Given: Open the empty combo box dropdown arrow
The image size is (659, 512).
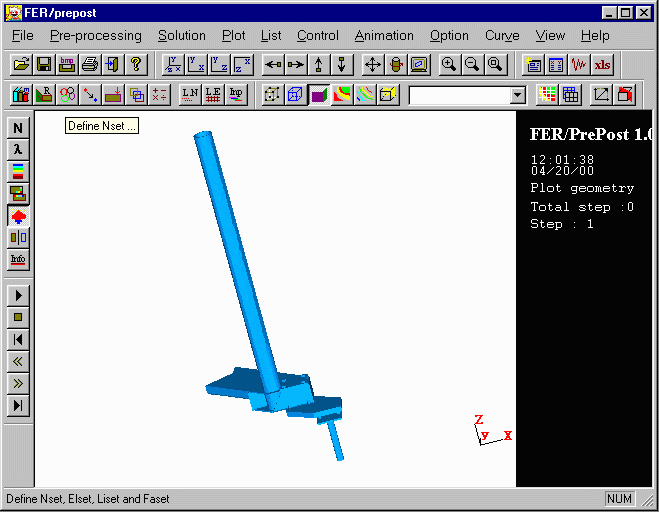Looking at the screenshot, I should (x=517, y=95).
